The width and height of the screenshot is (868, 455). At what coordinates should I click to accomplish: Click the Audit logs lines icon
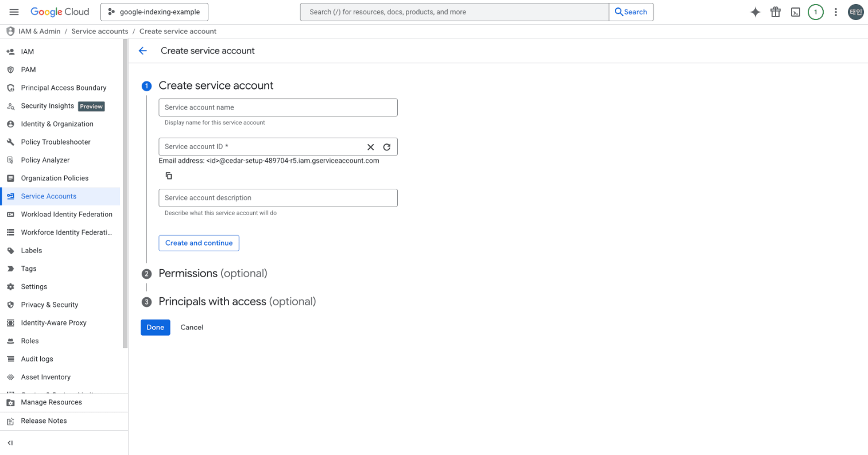[x=10, y=359]
